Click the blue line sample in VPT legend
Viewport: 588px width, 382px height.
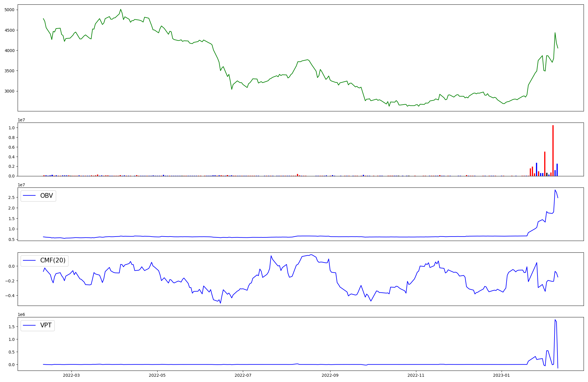(29, 325)
